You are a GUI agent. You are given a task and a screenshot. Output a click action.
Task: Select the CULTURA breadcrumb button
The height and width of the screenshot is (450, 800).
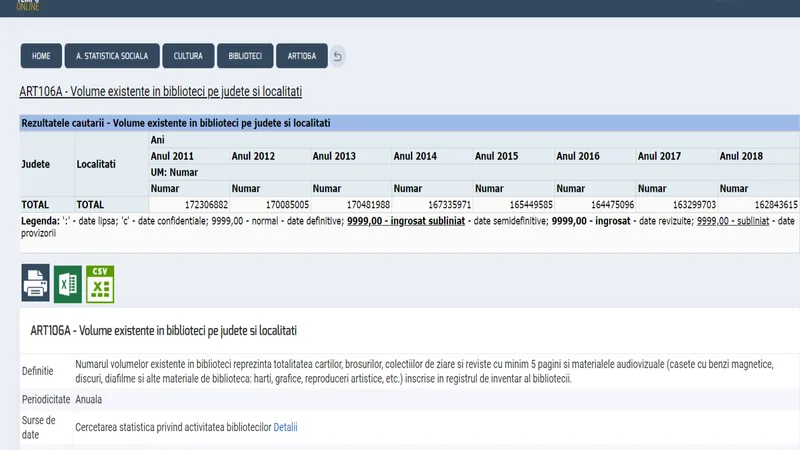tap(188, 56)
